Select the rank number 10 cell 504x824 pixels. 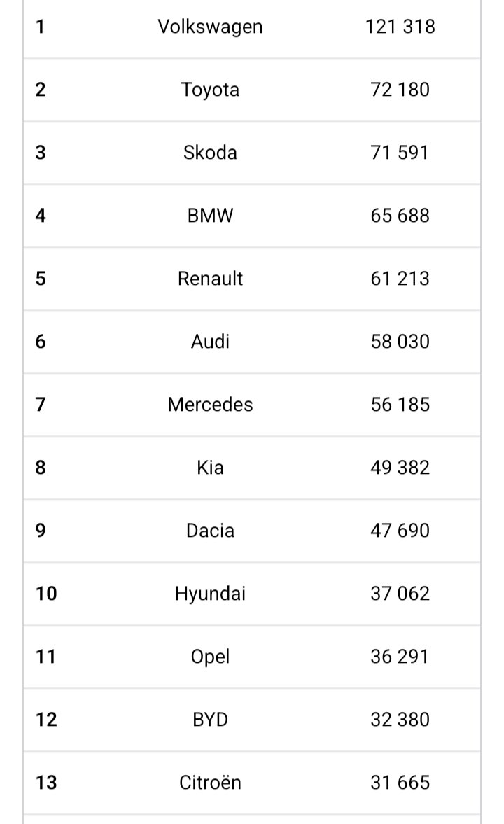[46, 594]
